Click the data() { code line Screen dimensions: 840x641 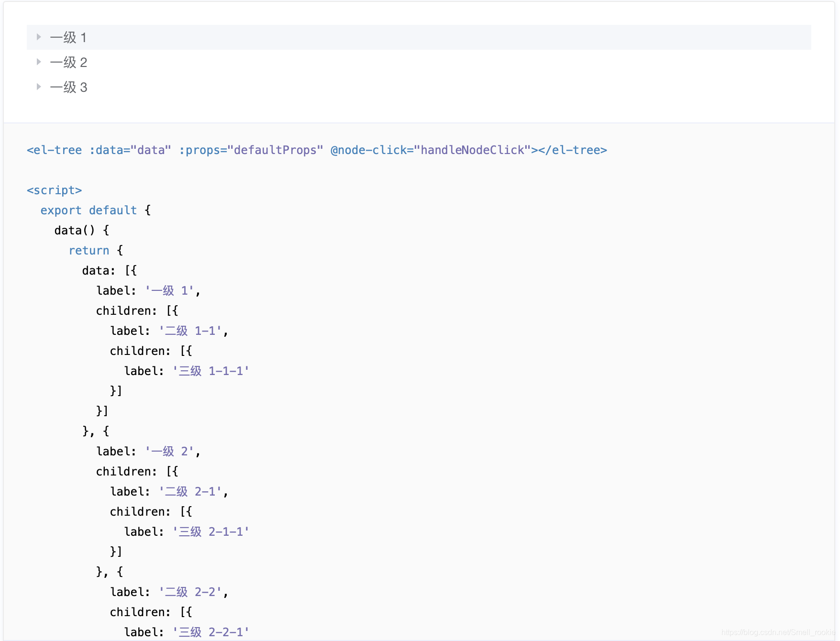click(82, 231)
